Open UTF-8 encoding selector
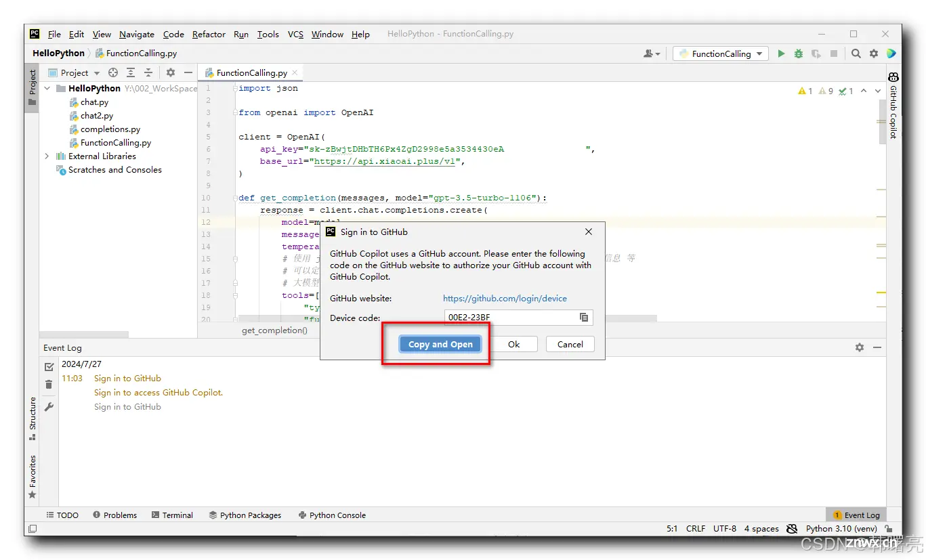The height and width of the screenshot is (560, 926). pos(725,529)
